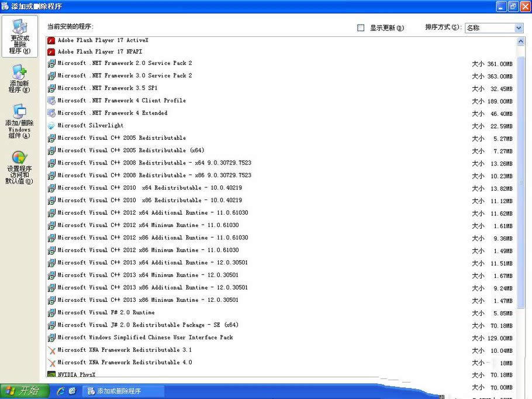Click the Microsoft Silverlight program icon
The image size is (532, 399).
click(x=51, y=125)
